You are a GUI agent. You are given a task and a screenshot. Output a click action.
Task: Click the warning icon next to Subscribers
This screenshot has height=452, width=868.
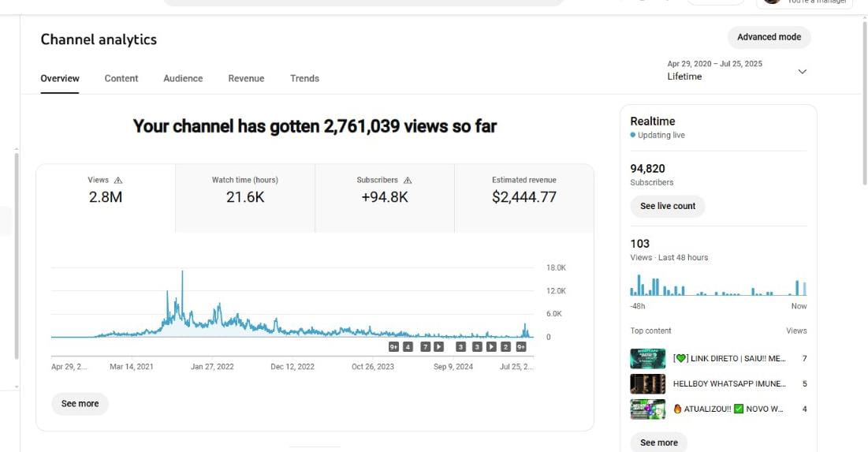[408, 181]
